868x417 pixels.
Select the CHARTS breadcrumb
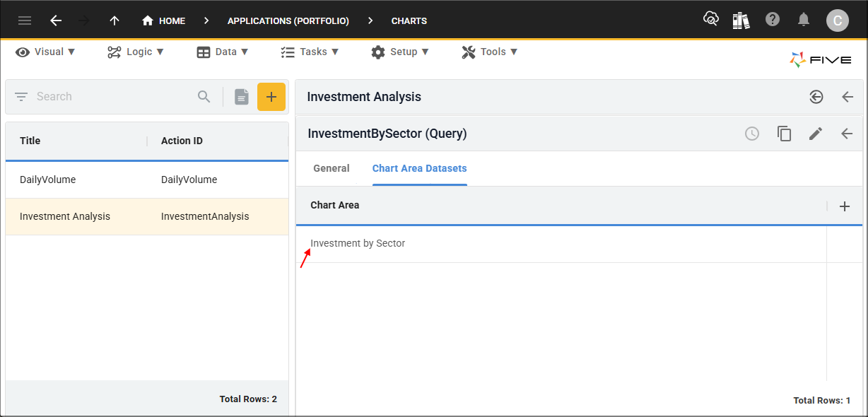coord(409,21)
